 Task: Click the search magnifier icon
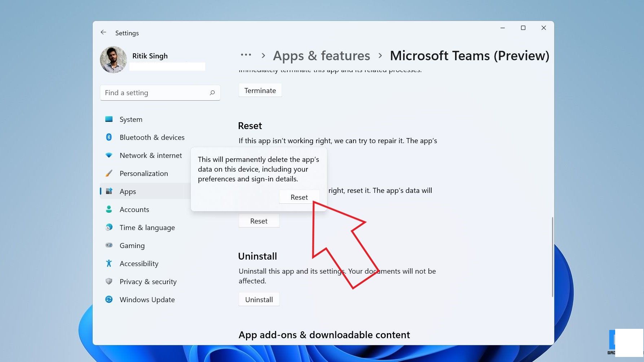212,93
